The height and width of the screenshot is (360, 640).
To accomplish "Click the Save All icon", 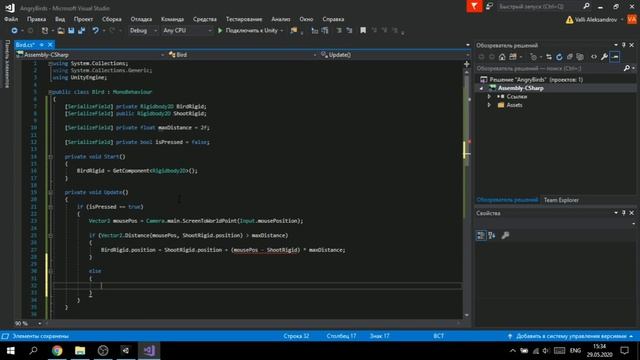I will (x=82, y=31).
